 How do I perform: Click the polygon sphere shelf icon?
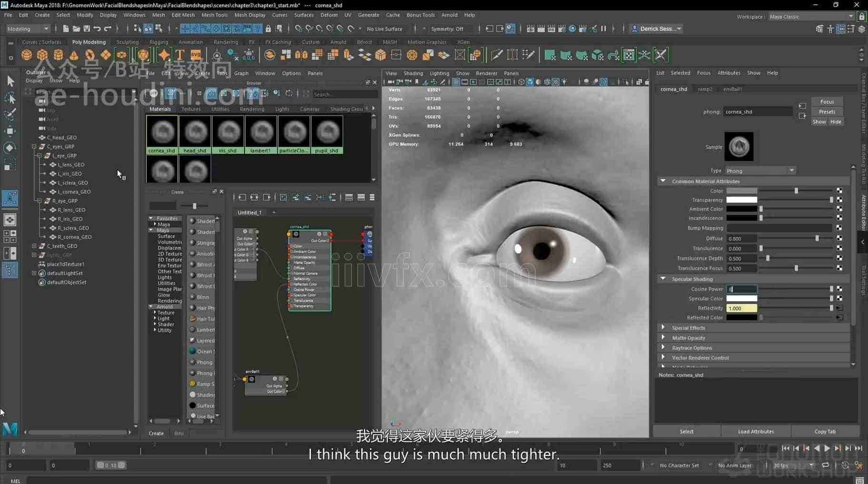(x=27, y=55)
